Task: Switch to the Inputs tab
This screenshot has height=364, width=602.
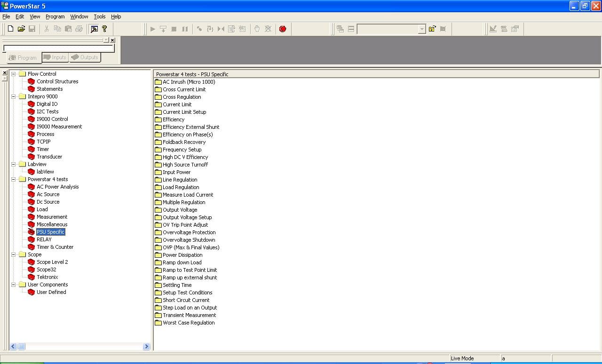Action: point(55,57)
